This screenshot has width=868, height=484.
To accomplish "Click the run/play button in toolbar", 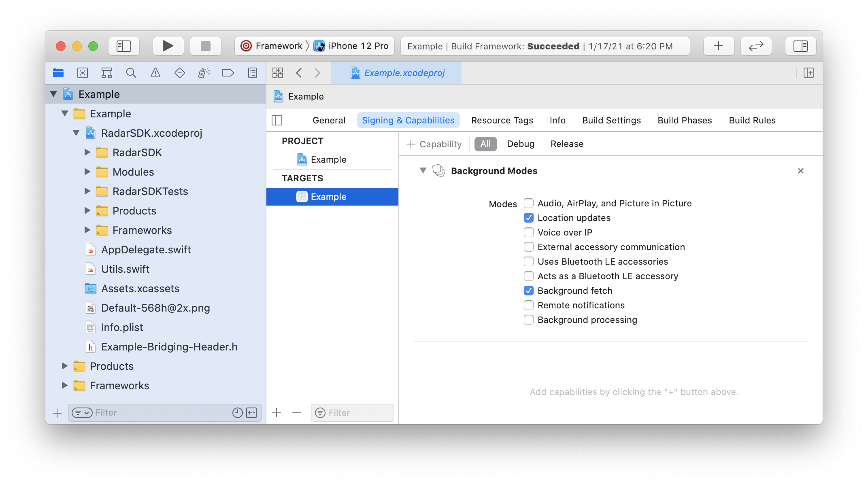I will 167,47.
